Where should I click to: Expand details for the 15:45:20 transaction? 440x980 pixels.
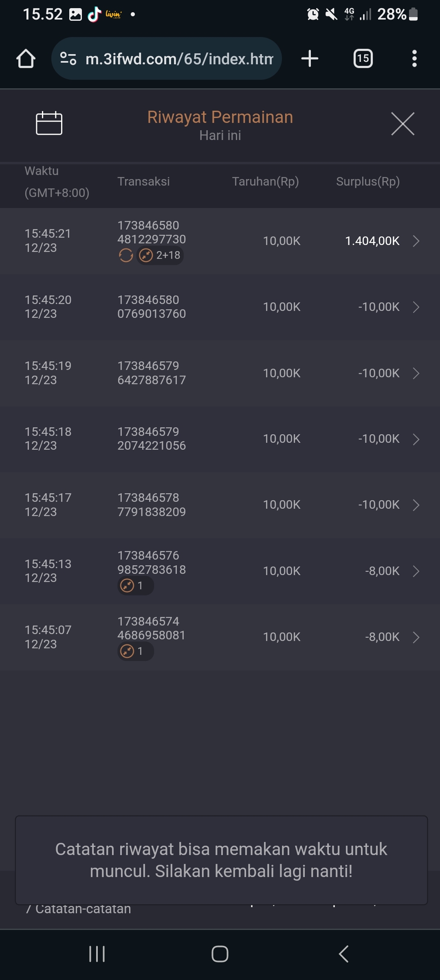pyautogui.click(x=416, y=307)
